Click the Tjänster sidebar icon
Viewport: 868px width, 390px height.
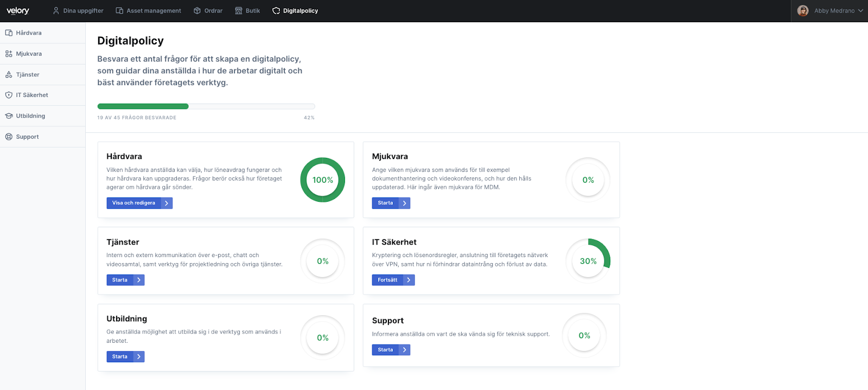click(x=9, y=75)
